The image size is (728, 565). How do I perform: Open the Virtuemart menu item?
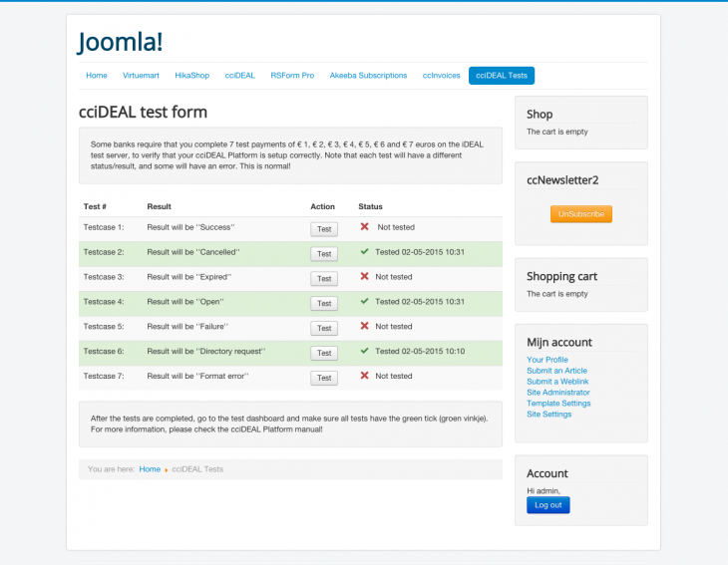[141, 76]
